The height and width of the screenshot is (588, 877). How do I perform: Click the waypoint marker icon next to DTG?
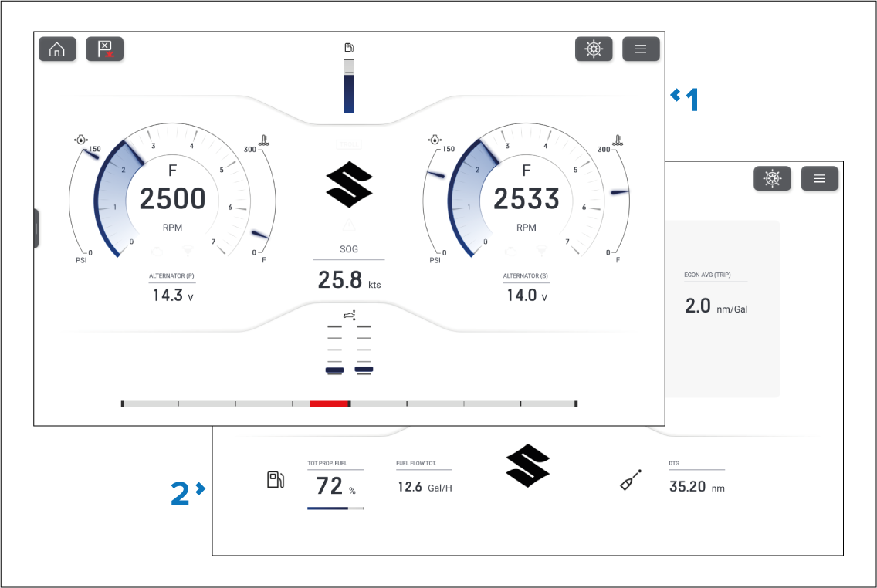click(x=630, y=482)
